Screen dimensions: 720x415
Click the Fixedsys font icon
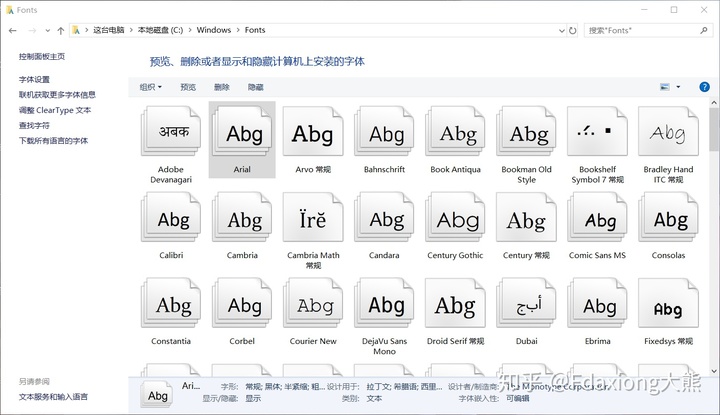click(x=668, y=303)
